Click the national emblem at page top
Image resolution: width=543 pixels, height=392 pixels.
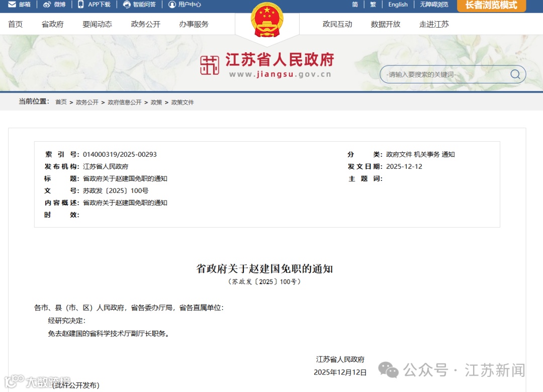click(266, 20)
